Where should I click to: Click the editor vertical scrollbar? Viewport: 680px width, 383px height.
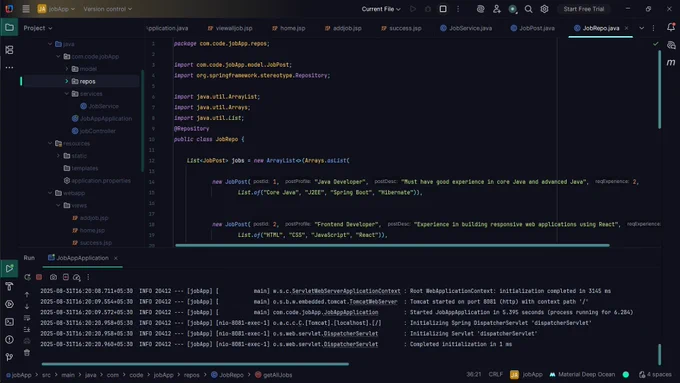[x=660, y=89]
